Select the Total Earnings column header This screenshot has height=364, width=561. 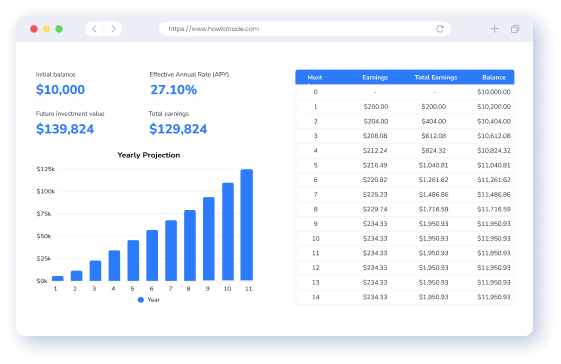pos(436,77)
